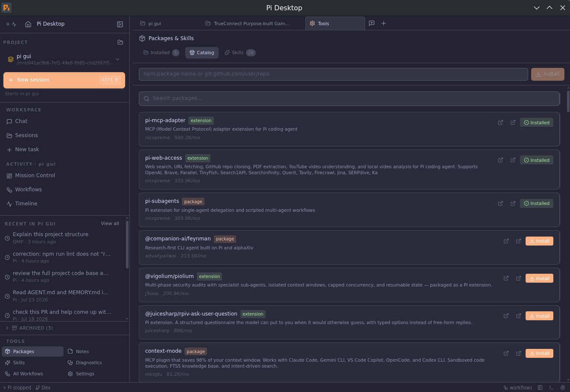Image resolution: width=570 pixels, height=392 pixels.
Task: Select Packages in the sidebar Tools section
Action: click(32, 351)
